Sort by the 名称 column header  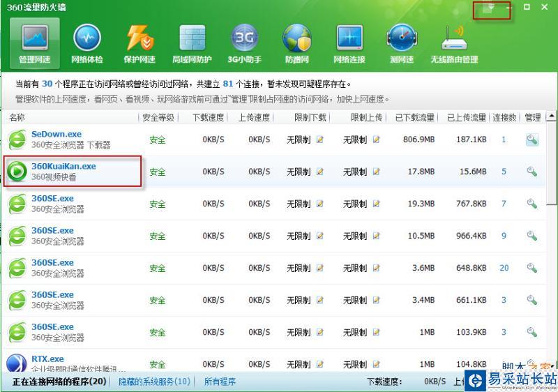tap(17, 117)
